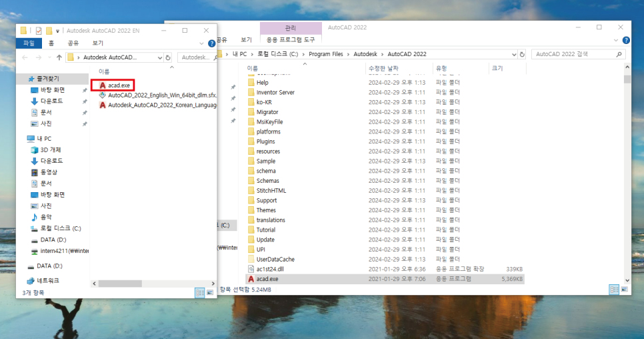
Task: Select the Plugins folder
Action: [261, 141]
